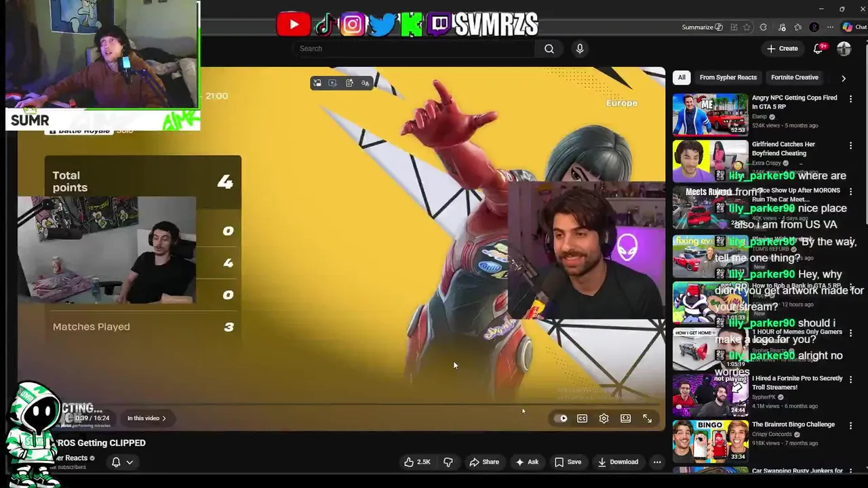868x488 pixels.
Task: Open more actions ellipsis under the video
Action: pyautogui.click(x=657, y=462)
